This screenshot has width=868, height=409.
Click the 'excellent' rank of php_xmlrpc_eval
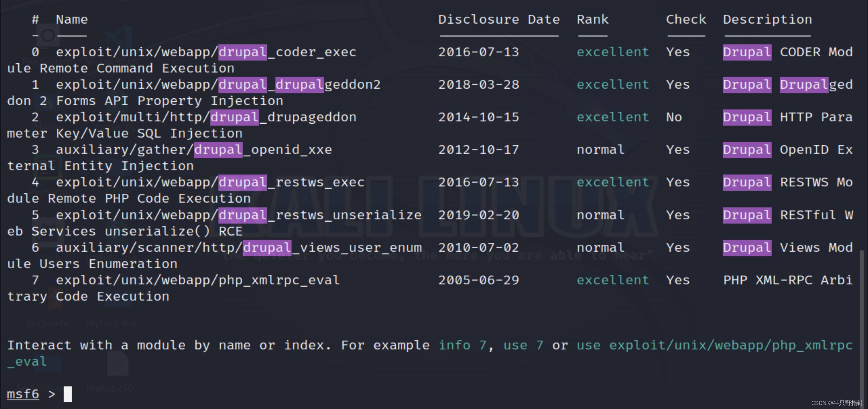[x=613, y=281]
